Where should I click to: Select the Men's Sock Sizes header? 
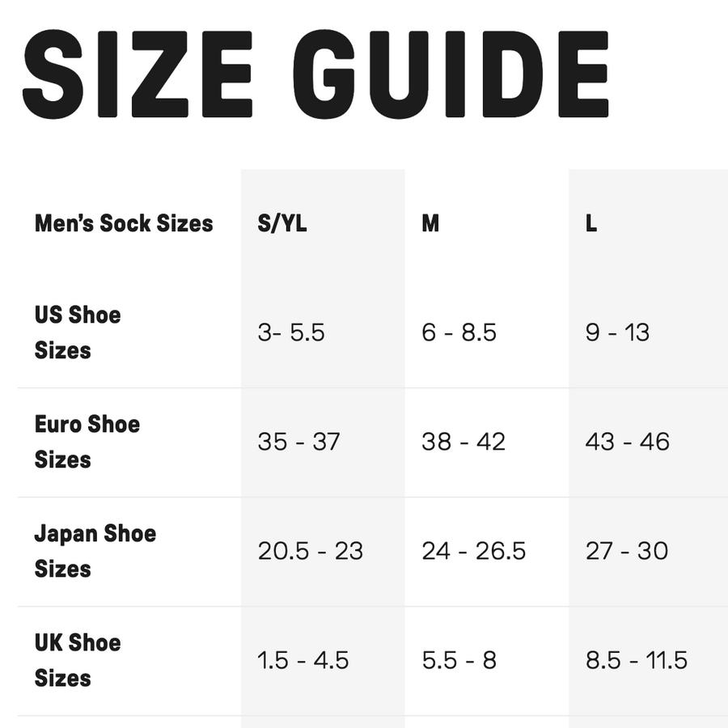pyautogui.click(x=124, y=223)
